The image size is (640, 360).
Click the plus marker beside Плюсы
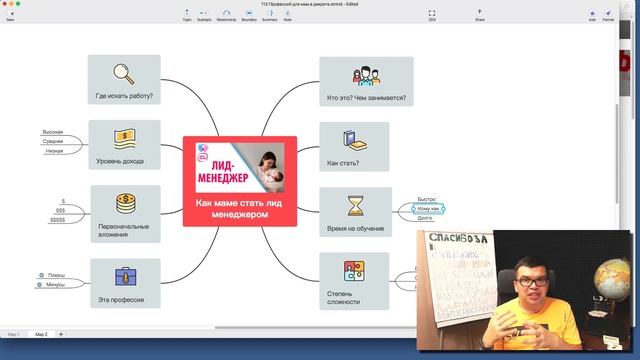pyautogui.click(x=41, y=275)
